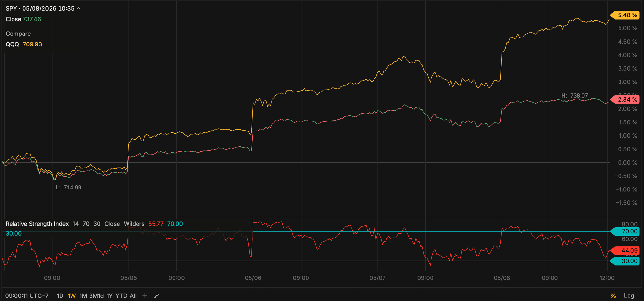Viewport: 644px width, 301px height.
Task: Click the 05/05 date axis label
Action: (x=128, y=278)
